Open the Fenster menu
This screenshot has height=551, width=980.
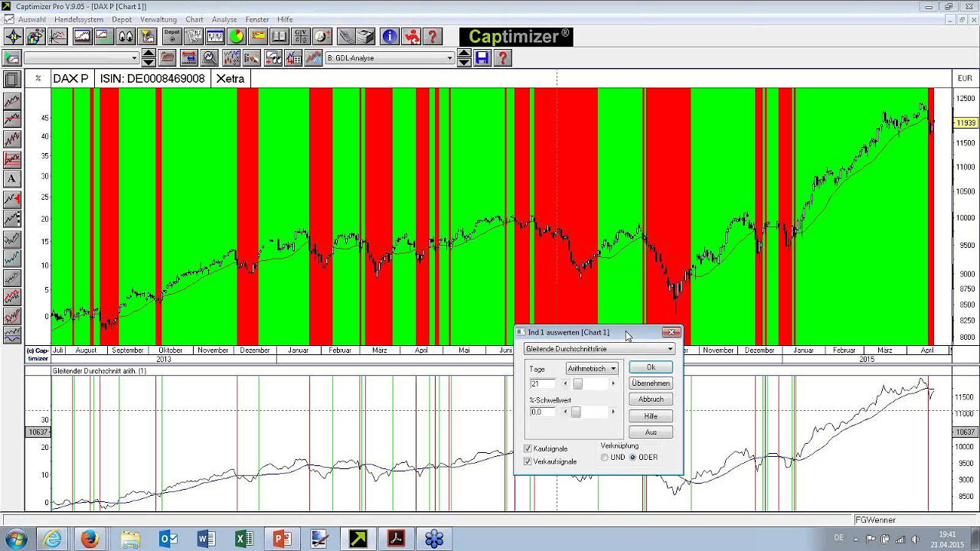pos(257,19)
